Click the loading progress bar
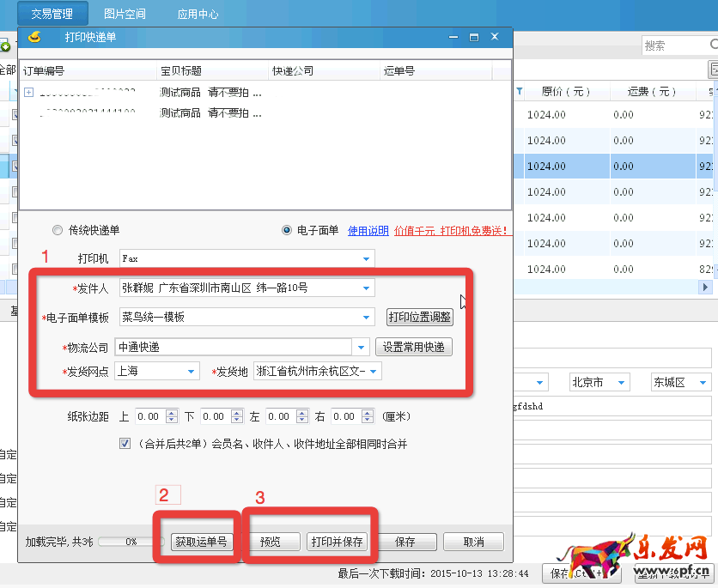 (131, 542)
